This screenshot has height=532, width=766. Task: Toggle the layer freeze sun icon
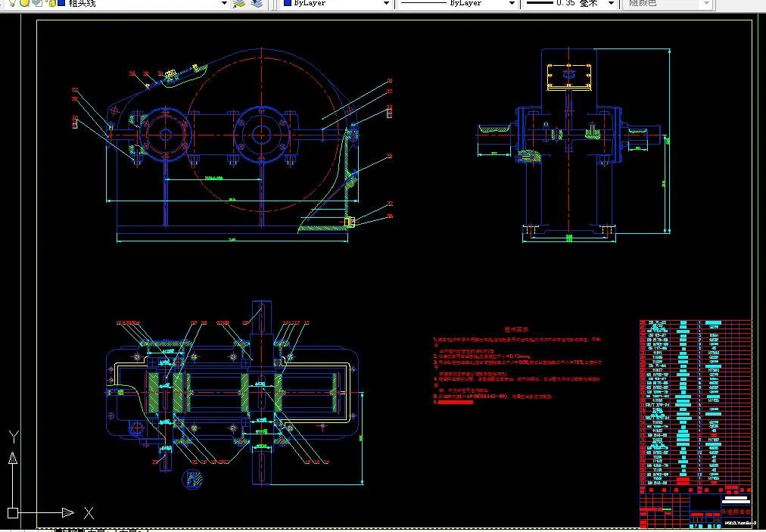click(x=25, y=2)
